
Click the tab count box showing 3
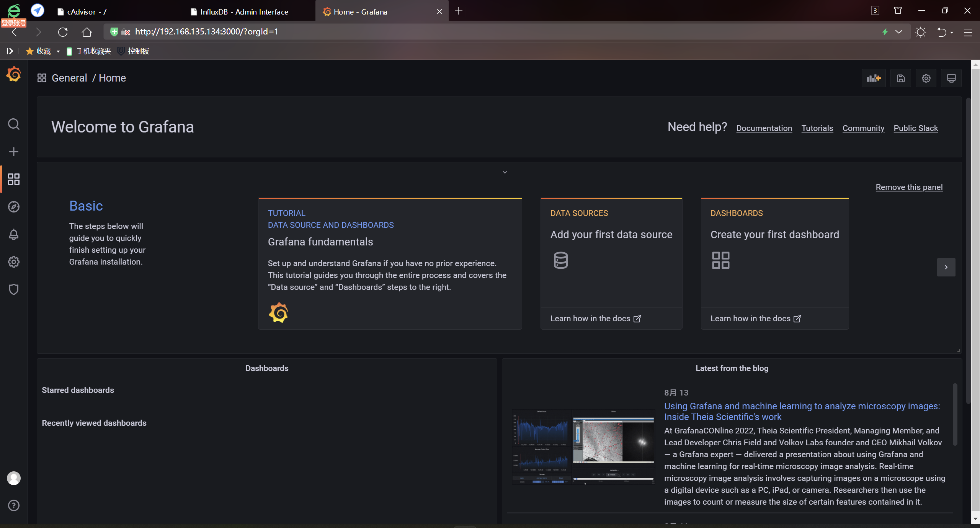tap(875, 11)
